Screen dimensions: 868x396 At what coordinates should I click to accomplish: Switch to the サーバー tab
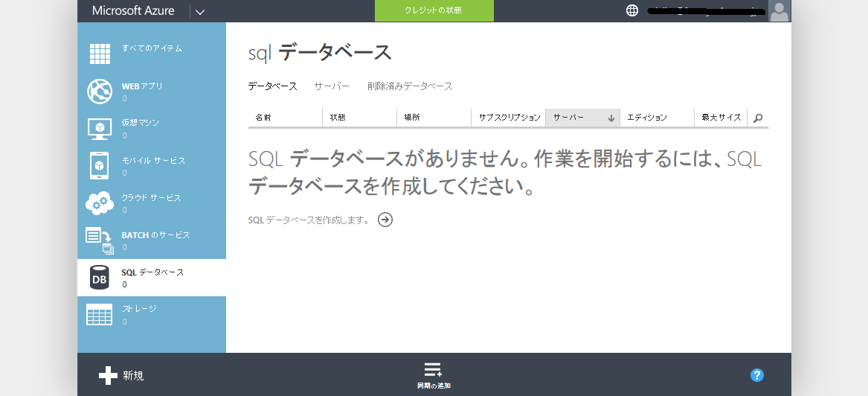coord(332,86)
